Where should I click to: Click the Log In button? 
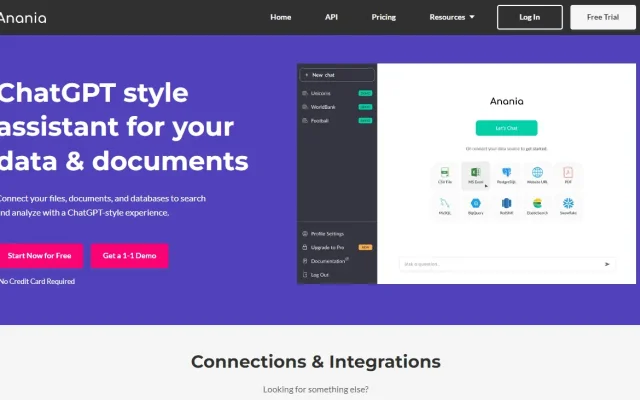pyautogui.click(x=529, y=17)
